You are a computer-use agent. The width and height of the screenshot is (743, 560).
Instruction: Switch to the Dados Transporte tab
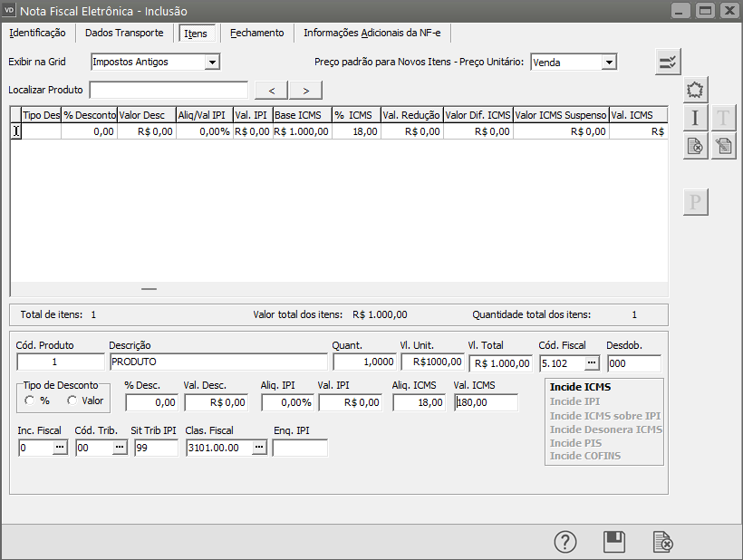click(x=124, y=33)
